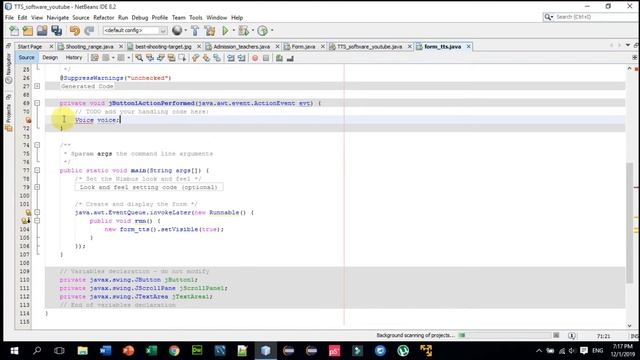Click the Clean and Build Project icon
The width and height of the screenshot is (640, 360).
tap(210, 31)
